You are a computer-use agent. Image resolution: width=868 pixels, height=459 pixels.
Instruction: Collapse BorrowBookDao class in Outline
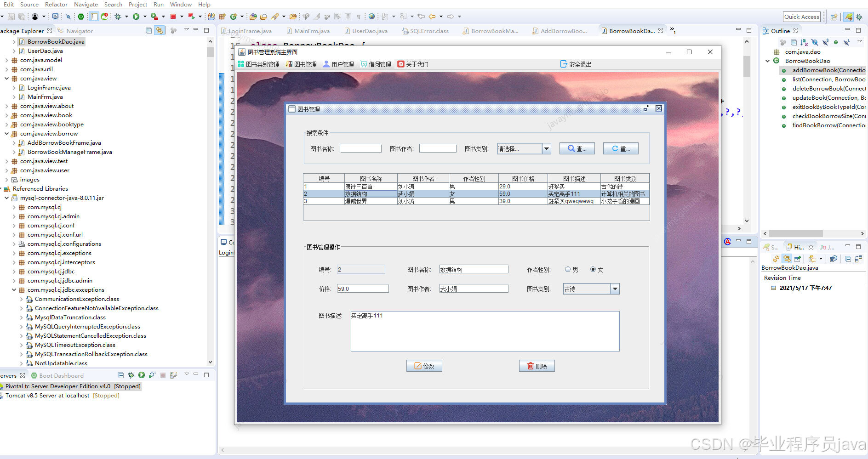point(767,61)
